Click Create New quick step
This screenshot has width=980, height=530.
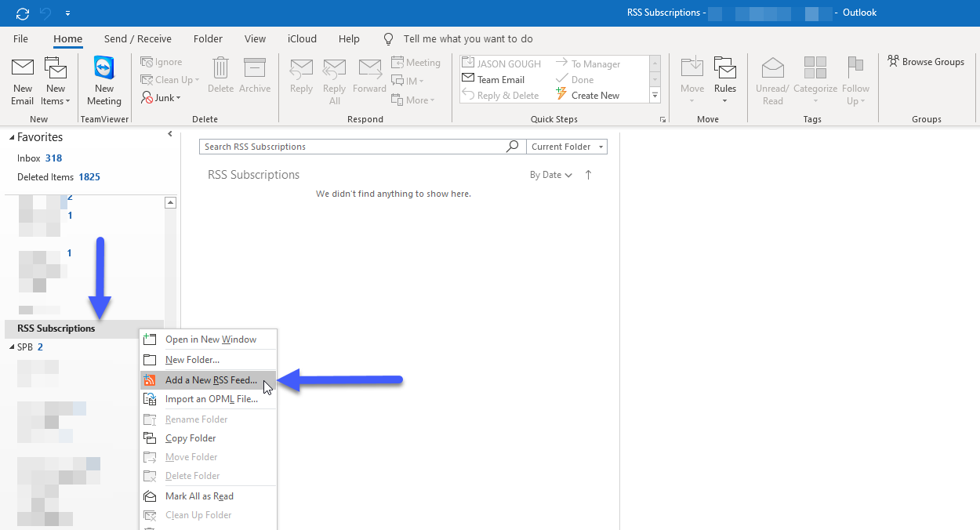click(x=588, y=96)
